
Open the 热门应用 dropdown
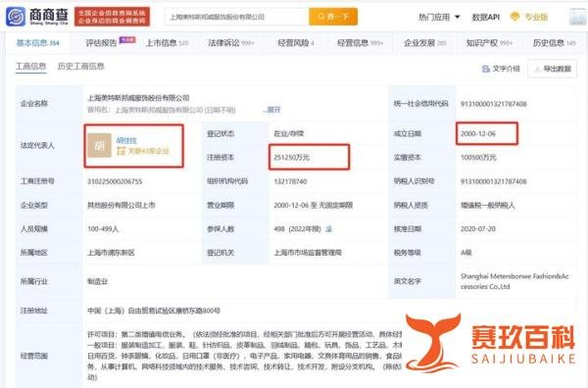439,17
